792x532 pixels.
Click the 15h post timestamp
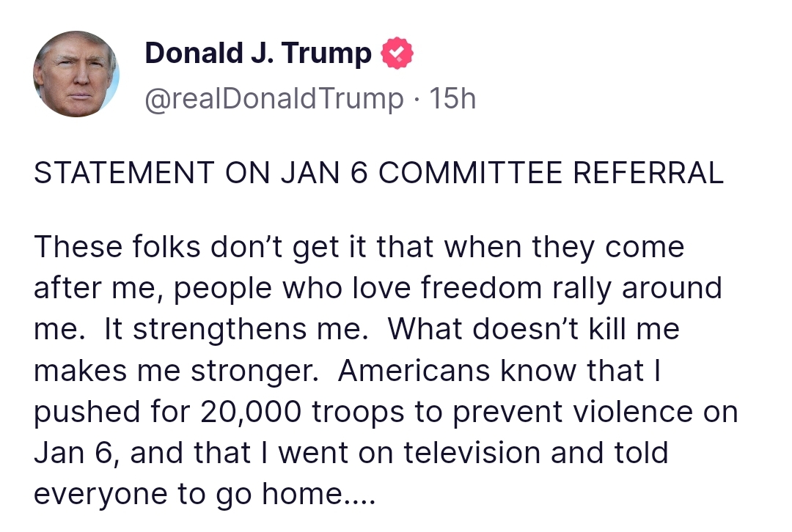pos(453,98)
